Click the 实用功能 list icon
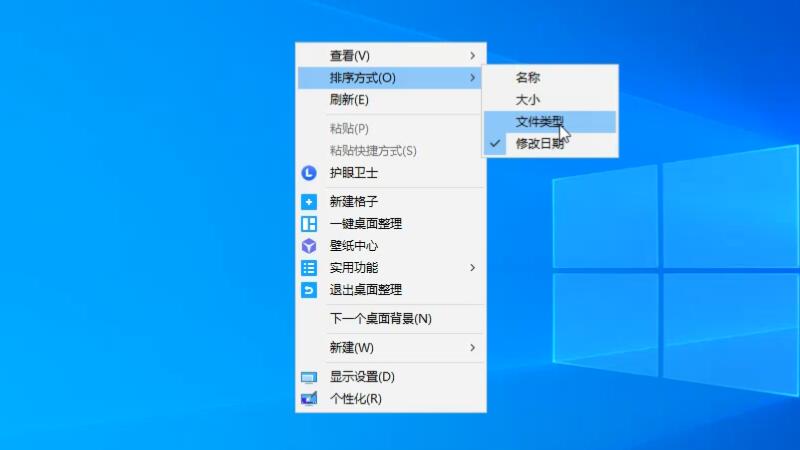Viewport: 800px width, 450px height. pos(309,268)
